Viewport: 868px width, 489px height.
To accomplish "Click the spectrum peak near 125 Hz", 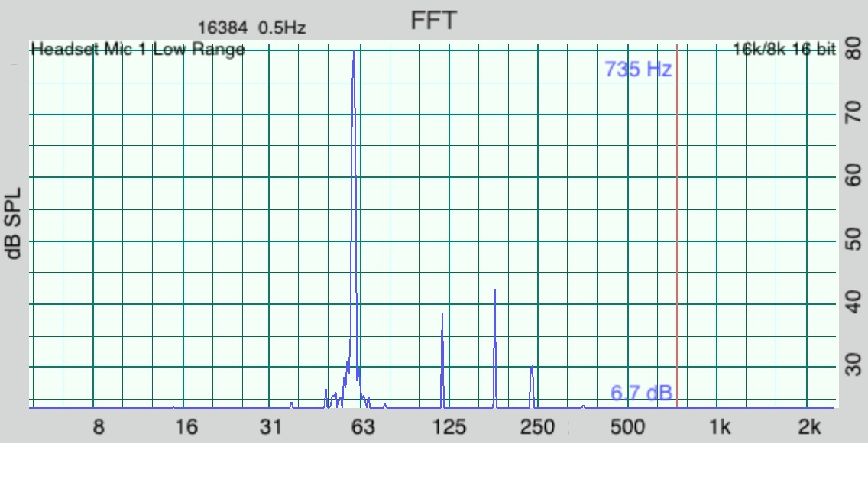I will pos(442,360).
